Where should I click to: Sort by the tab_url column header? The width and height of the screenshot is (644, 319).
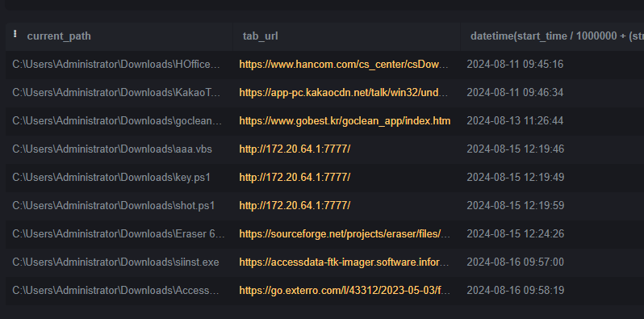tap(261, 36)
